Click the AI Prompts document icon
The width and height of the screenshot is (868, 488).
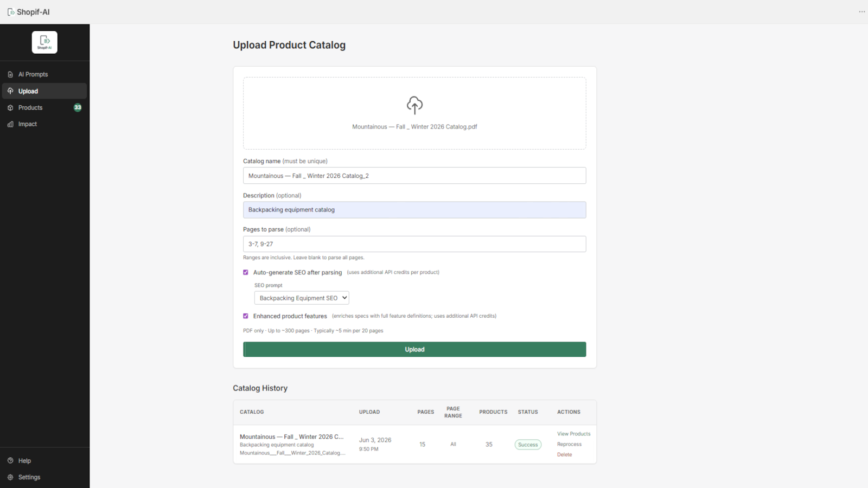coord(10,74)
